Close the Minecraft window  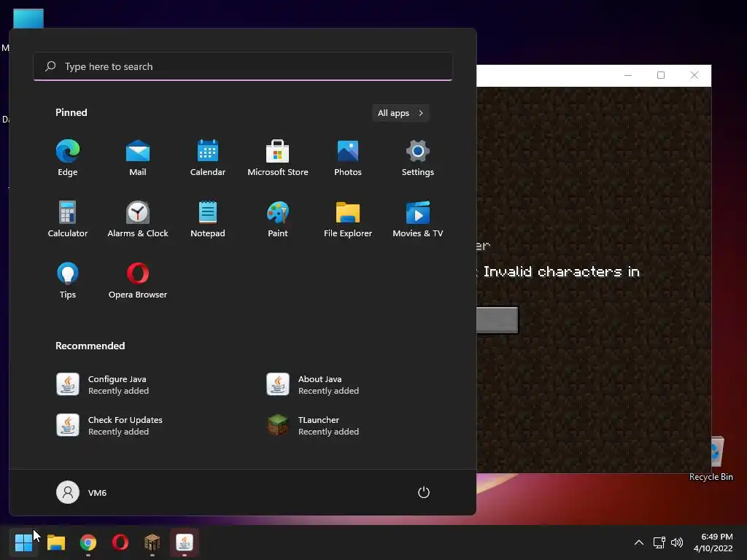(x=694, y=75)
